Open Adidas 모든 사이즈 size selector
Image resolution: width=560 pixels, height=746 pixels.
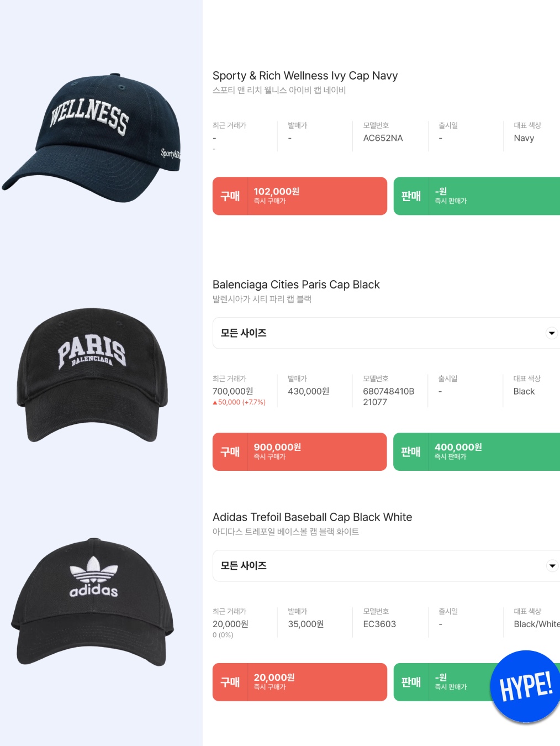point(386,565)
